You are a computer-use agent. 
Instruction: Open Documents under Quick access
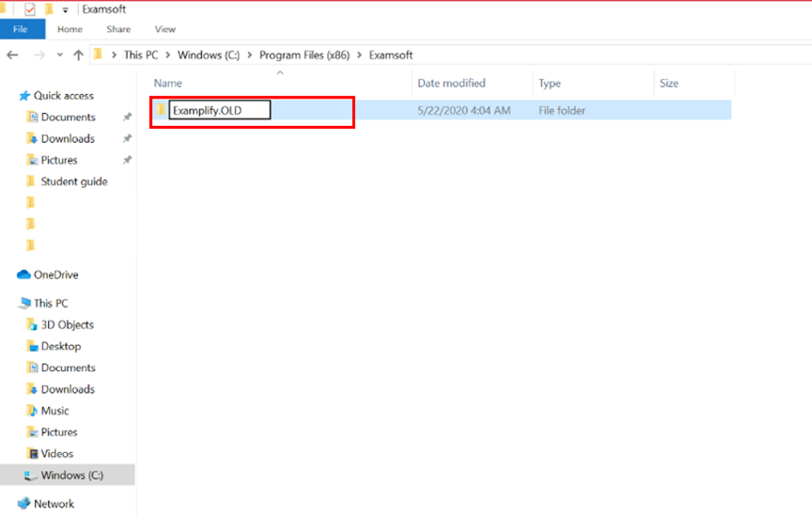point(69,117)
